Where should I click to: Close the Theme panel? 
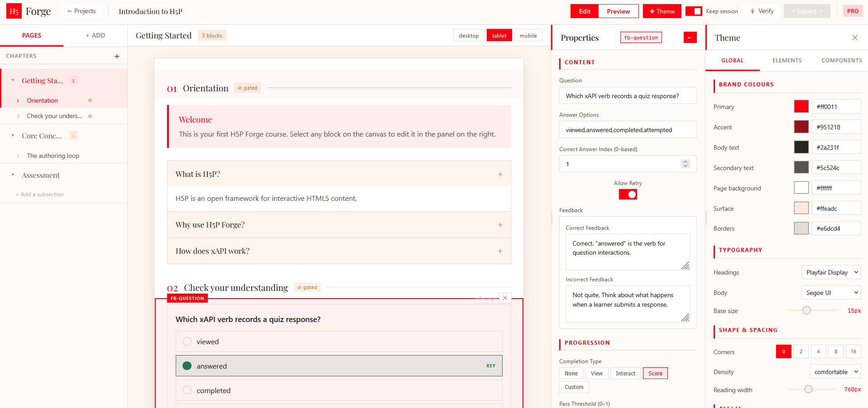pos(855,38)
